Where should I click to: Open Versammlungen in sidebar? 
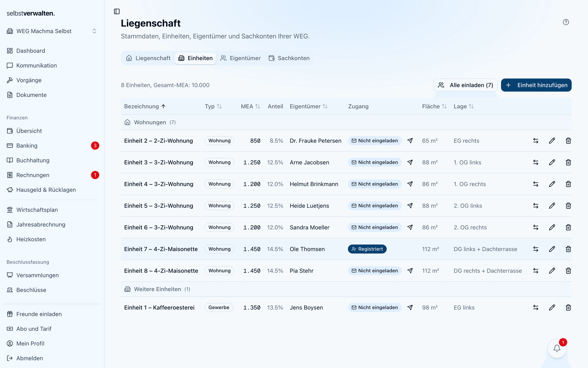tap(52, 275)
